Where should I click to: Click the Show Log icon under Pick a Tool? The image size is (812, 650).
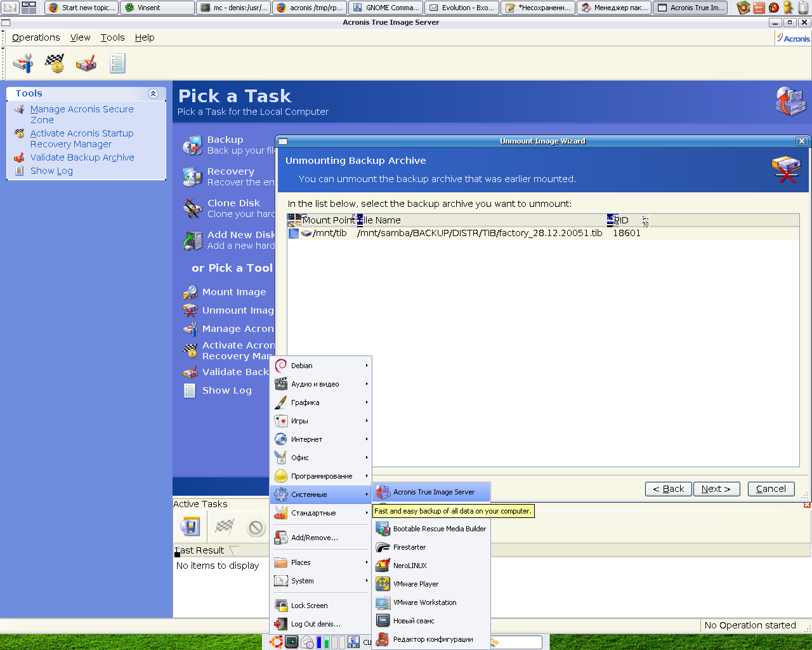click(190, 390)
